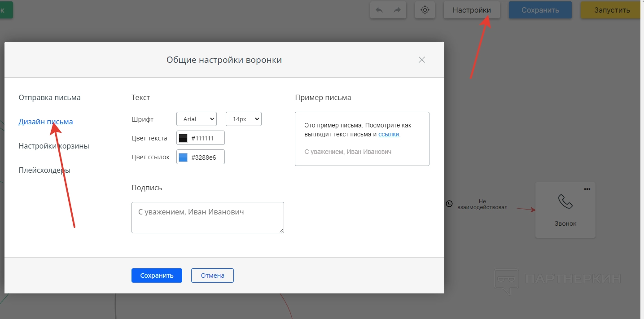Click into the Подпись signature text area

[x=207, y=218]
